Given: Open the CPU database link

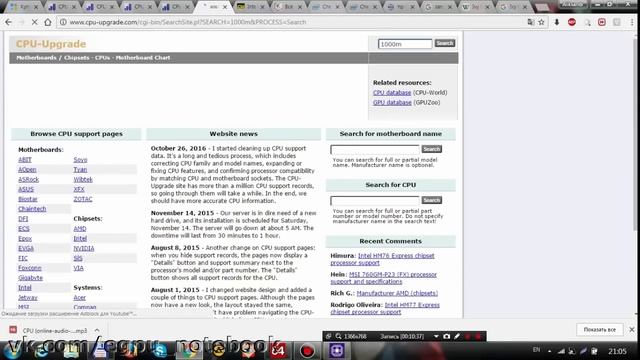Looking at the screenshot, I should coord(392,93).
